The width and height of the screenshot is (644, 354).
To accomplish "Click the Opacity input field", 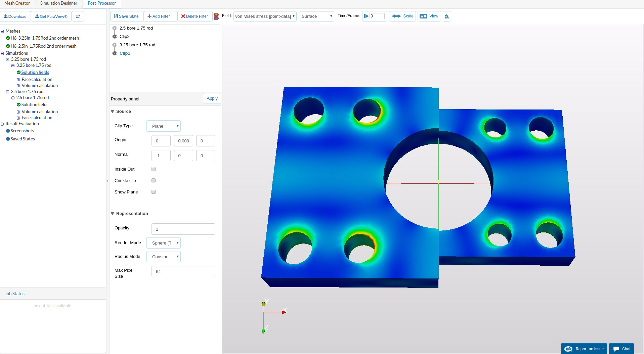I will (x=183, y=229).
